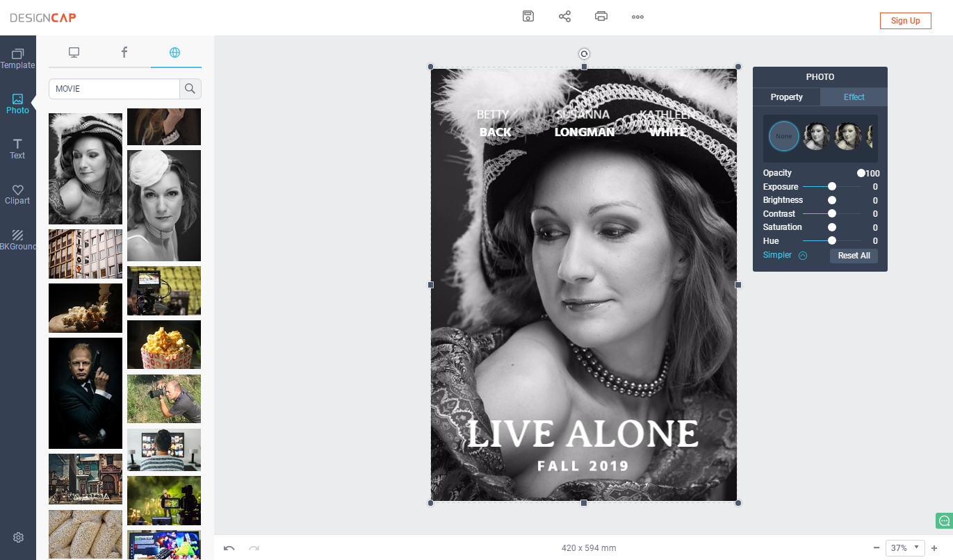Click the Sign Up button
Screen dimensions: 953x560
pyautogui.click(x=905, y=21)
